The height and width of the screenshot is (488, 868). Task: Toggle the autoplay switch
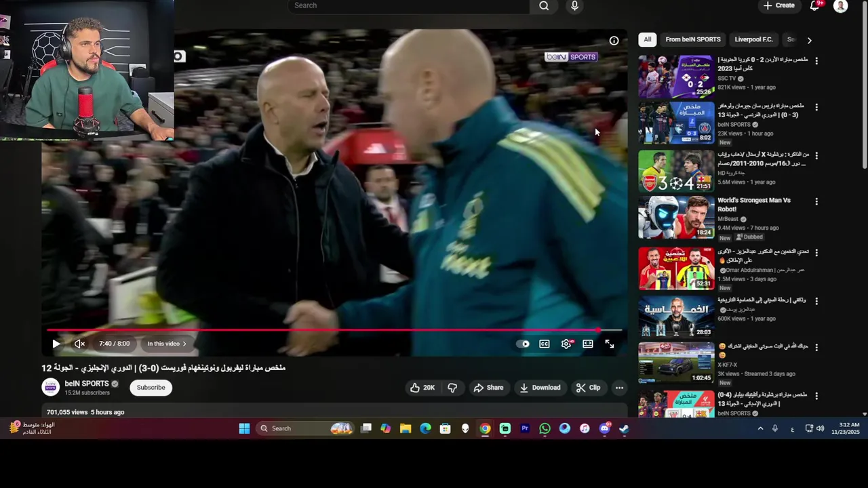click(x=524, y=344)
